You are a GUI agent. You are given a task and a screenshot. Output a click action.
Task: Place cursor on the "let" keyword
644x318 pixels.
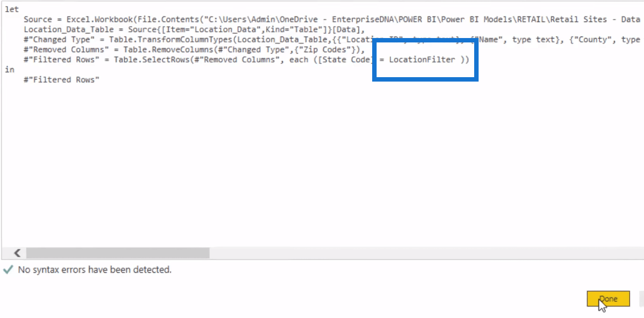(12, 9)
